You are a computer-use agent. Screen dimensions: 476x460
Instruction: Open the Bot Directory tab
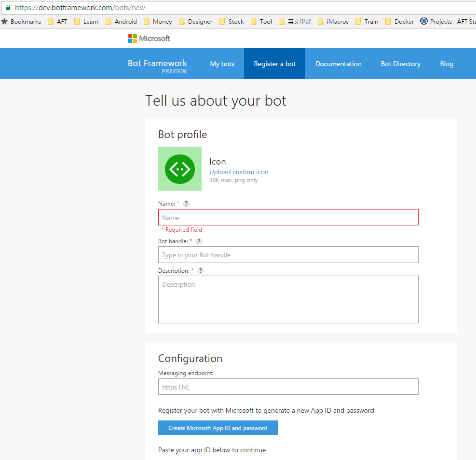401,64
